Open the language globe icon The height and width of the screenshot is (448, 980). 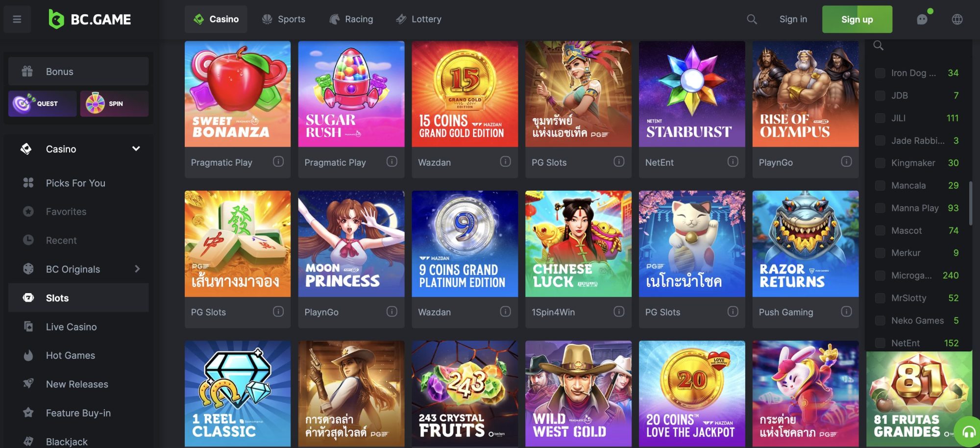pyautogui.click(x=957, y=19)
